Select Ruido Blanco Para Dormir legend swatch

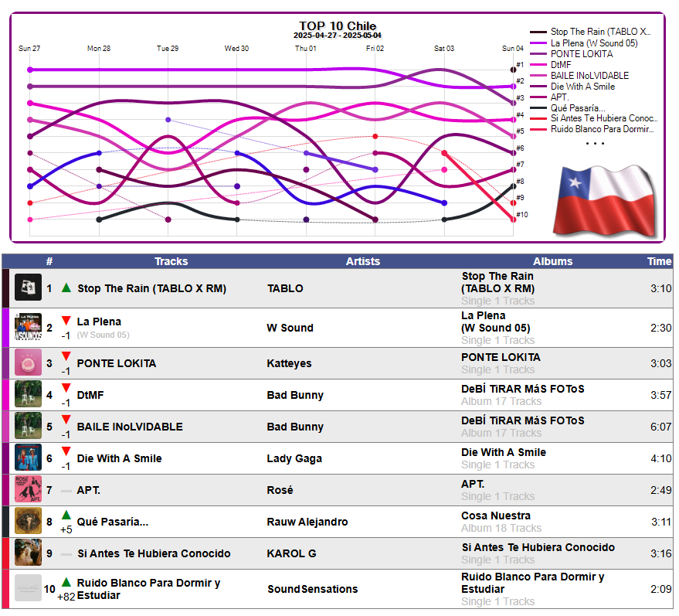coord(538,130)
